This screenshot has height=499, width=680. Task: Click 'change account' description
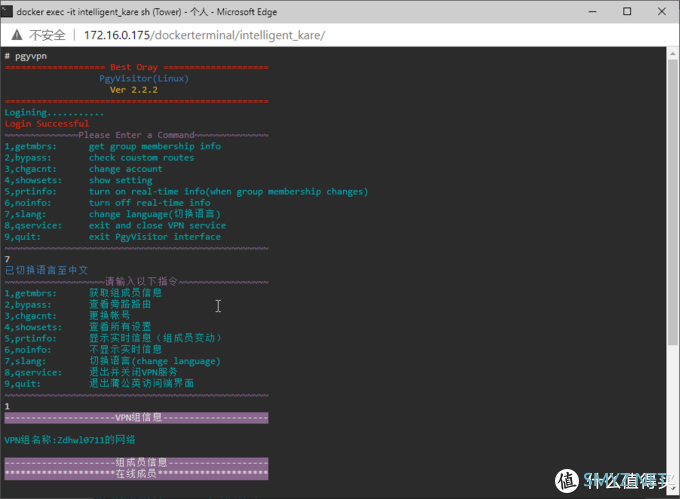tap(126, 169)
